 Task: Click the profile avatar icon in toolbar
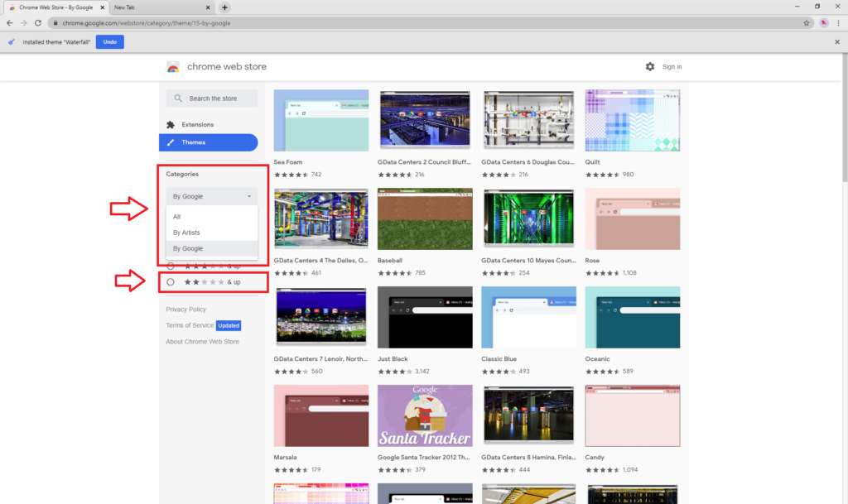click(x=824, y=23)
